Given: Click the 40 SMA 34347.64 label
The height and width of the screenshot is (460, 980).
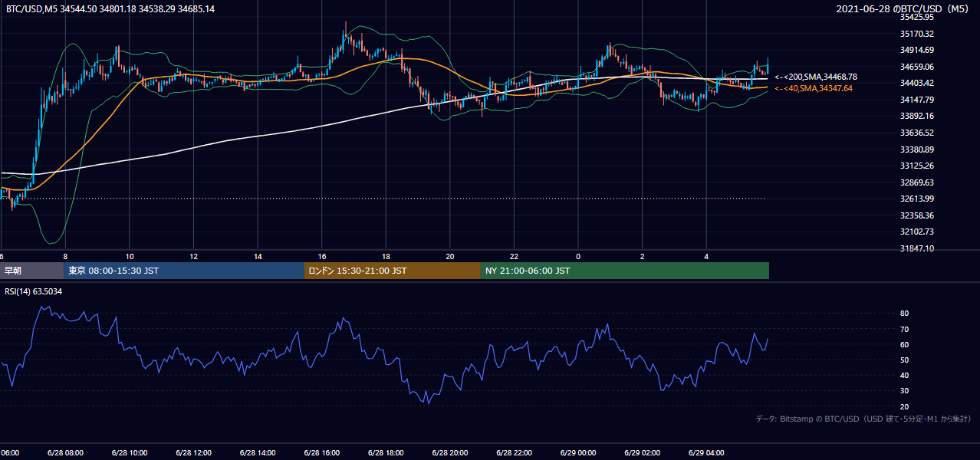Looking at the screenshot, I should (x=813, y=88).
